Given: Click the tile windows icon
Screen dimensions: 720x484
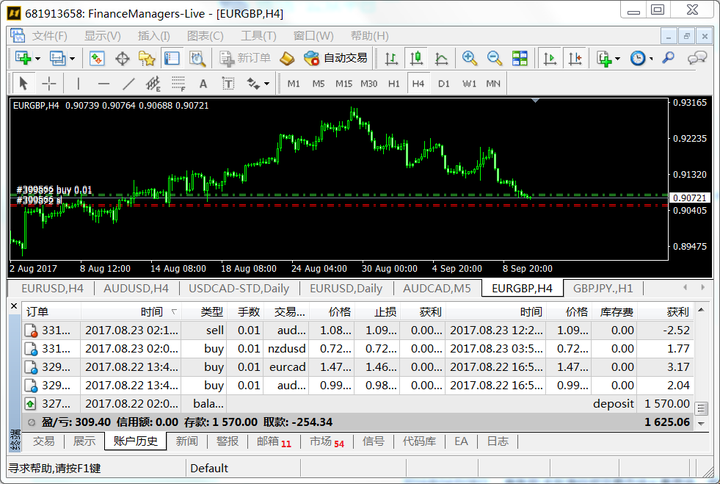Looking at the screenshot, I should click(x=520, y=58).
